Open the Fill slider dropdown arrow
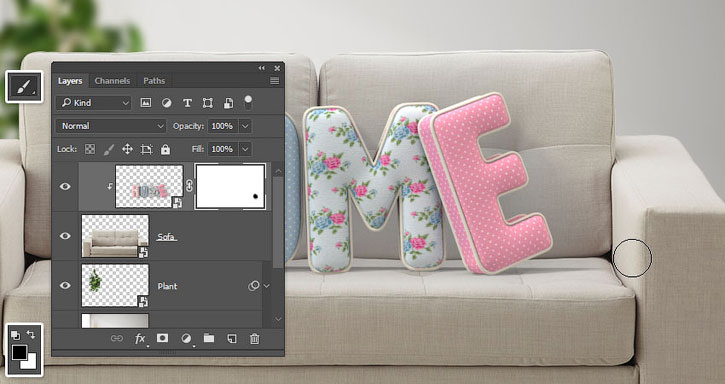 pyautogui.click(x=246, y=149)
